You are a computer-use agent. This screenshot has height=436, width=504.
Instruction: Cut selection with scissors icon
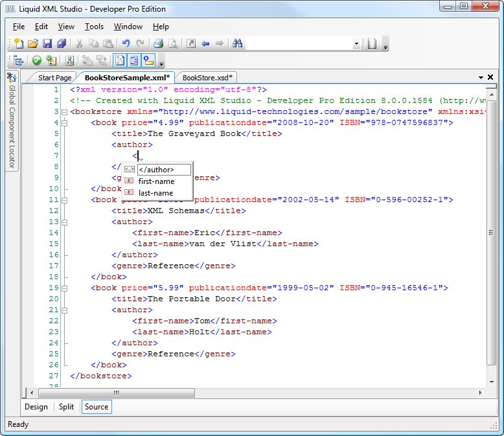tap(79, 43)
